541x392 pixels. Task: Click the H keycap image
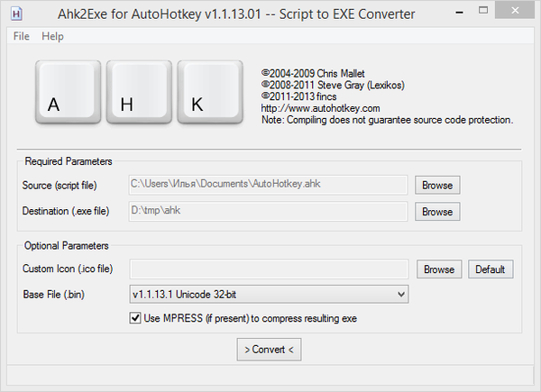pos(138,94)
